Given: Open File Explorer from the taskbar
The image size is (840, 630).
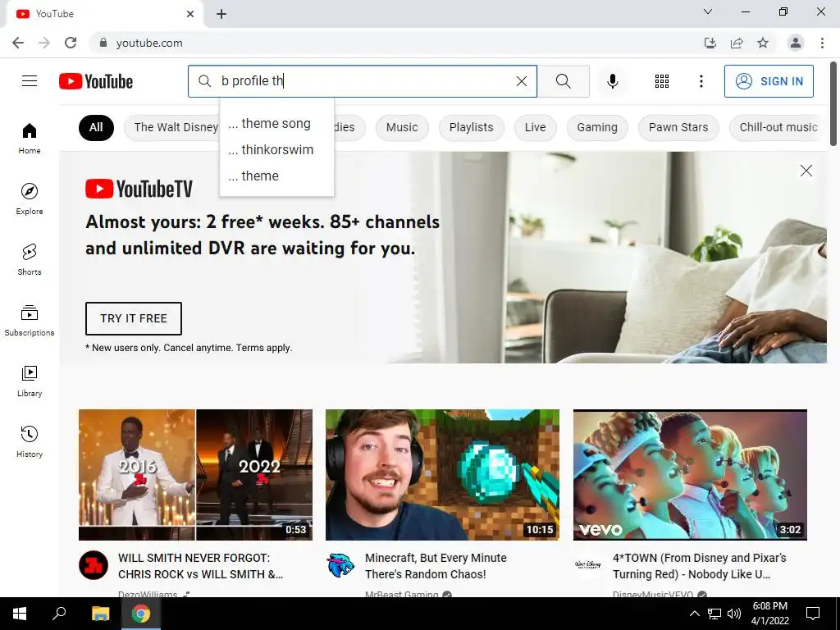Looking at the screenshot, I should [100, 614].
